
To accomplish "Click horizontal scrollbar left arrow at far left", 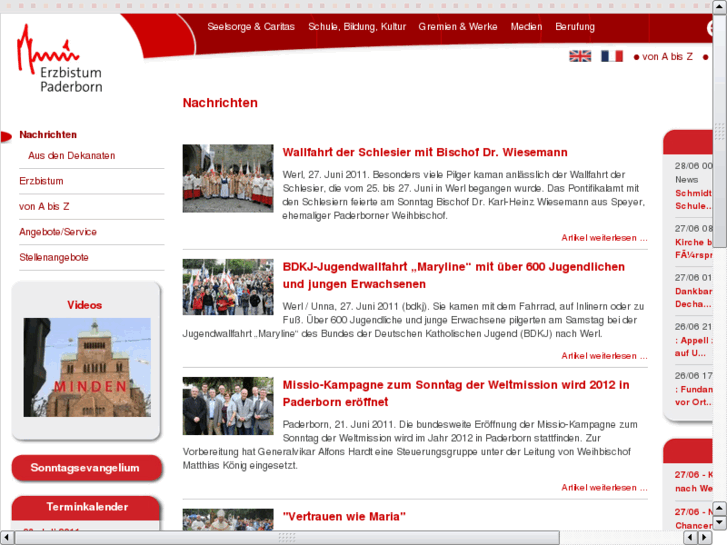I will (x=6, y=538).
